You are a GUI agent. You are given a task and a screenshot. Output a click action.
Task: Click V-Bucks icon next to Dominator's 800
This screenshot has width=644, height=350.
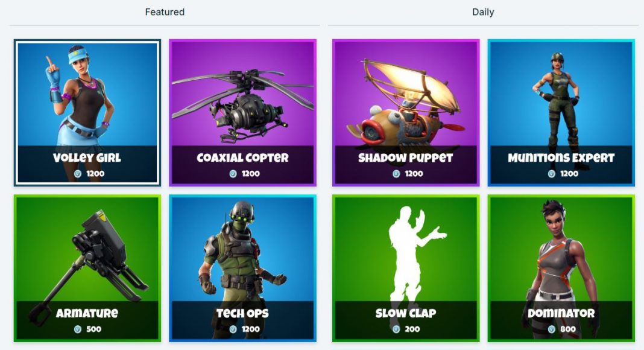552,329
